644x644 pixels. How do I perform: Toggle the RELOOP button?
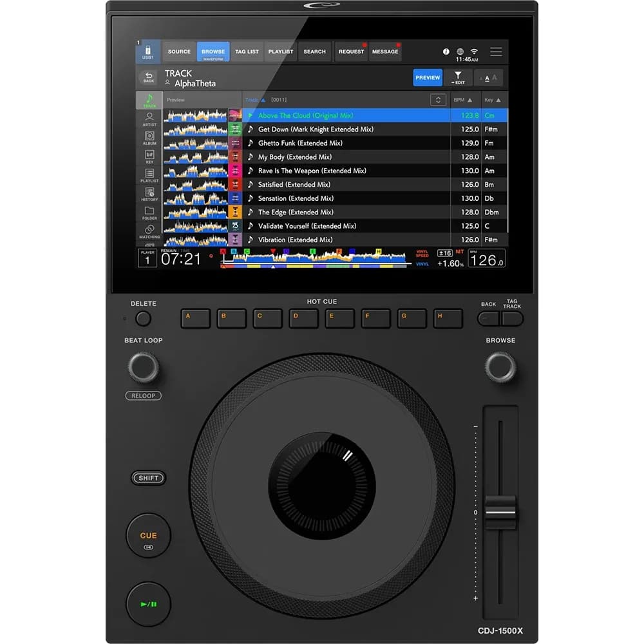(144, 396)
